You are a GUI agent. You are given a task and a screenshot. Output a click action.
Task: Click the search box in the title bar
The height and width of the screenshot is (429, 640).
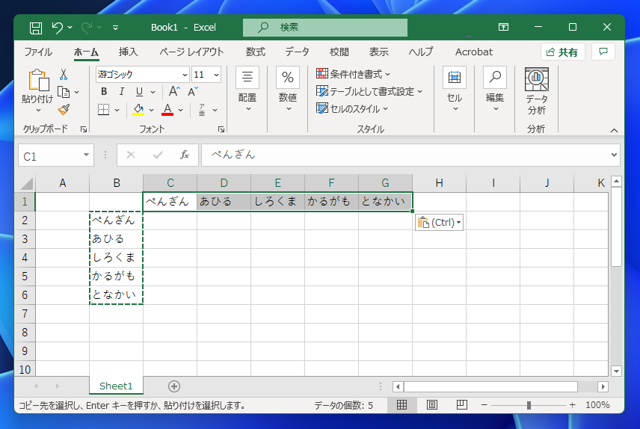(x=325, y=27)
